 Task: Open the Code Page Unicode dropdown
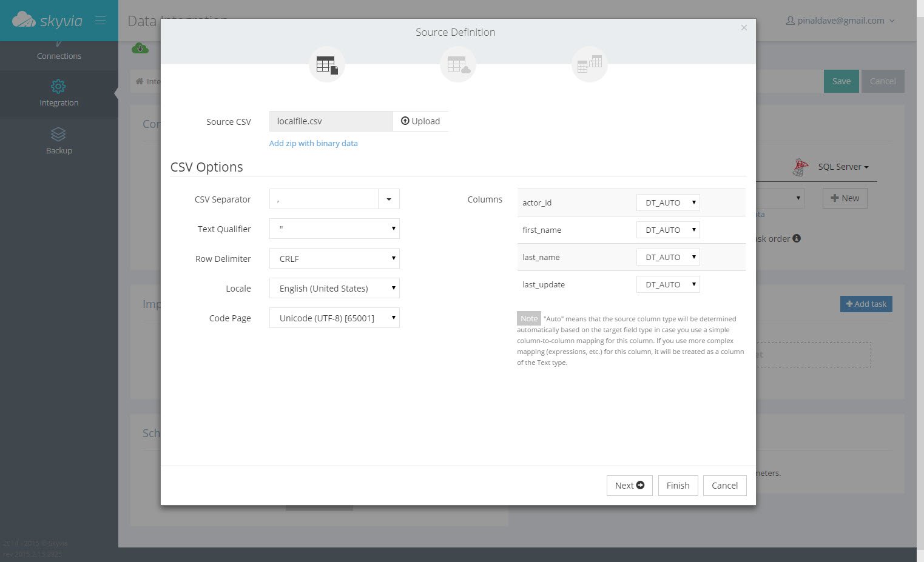click(x=334, y=318)
